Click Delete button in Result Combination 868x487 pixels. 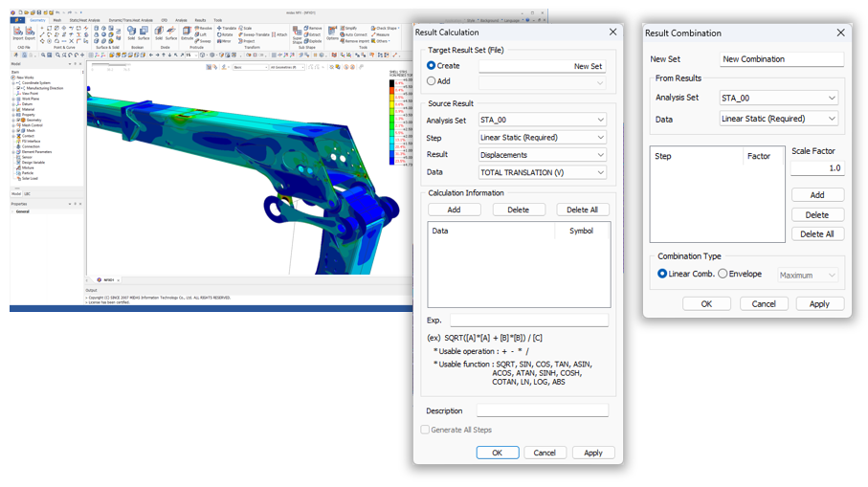pyautogui.click(x=817, y=214)
